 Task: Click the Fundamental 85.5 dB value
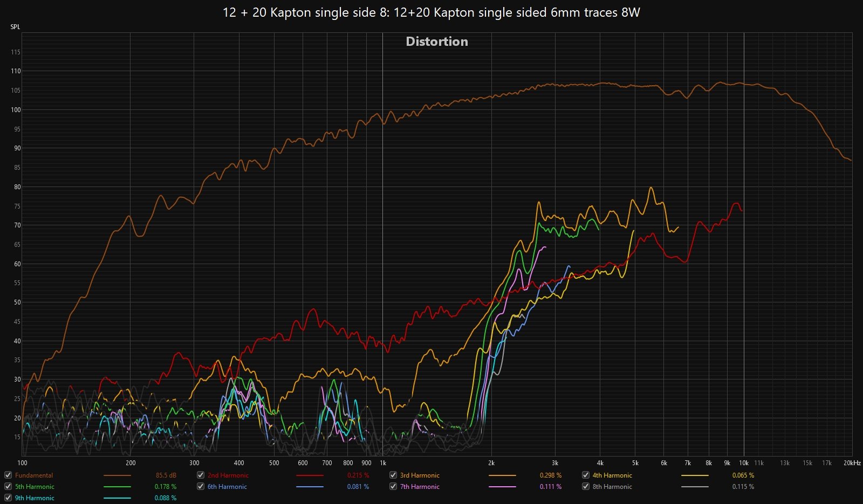(x=166, y=475)
